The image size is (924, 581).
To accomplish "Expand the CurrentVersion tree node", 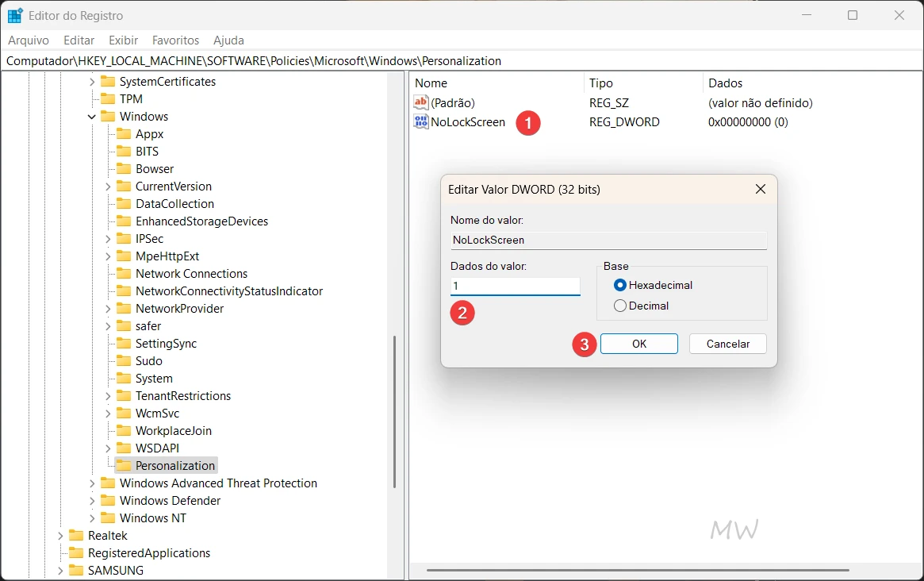I will coord(107,186).
